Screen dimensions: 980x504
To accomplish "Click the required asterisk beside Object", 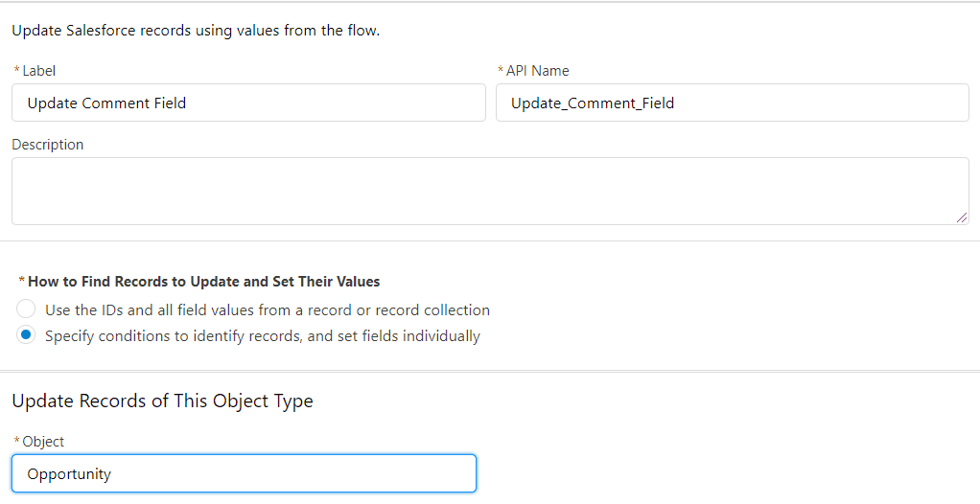I will click(17, 441).
